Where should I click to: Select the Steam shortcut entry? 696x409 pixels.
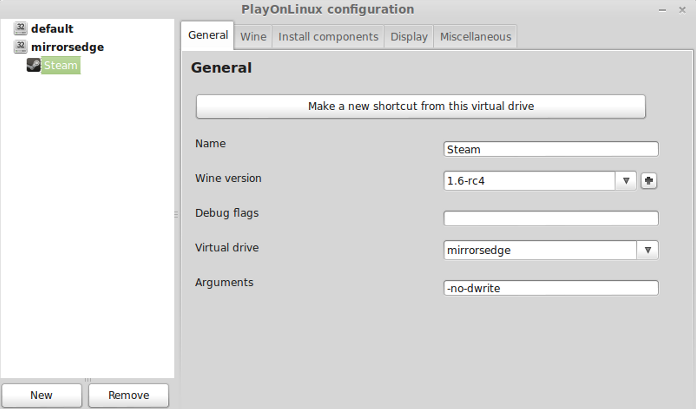pyautogui.click(x=60, y=65)
